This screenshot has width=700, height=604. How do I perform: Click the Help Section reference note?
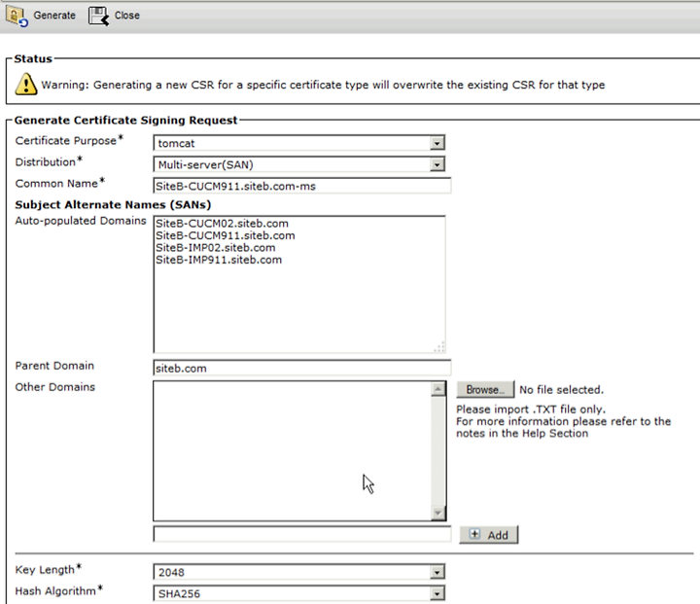[563, 427]
